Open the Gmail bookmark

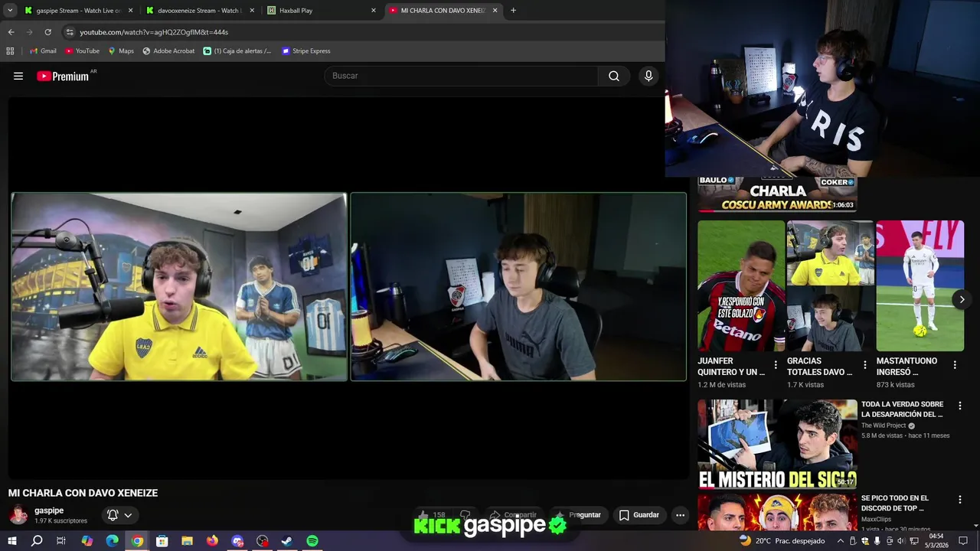pos(43,51)
